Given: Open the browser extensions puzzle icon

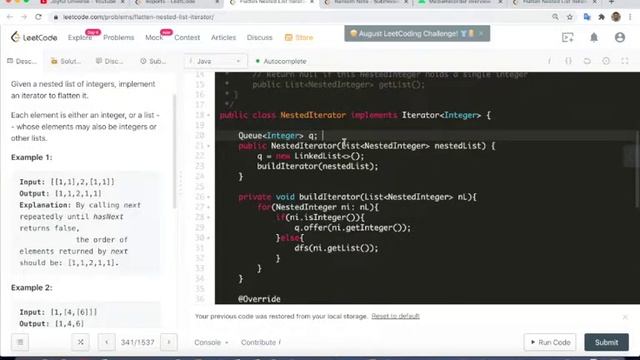Looking at the screenshot, I should point(601,17).
